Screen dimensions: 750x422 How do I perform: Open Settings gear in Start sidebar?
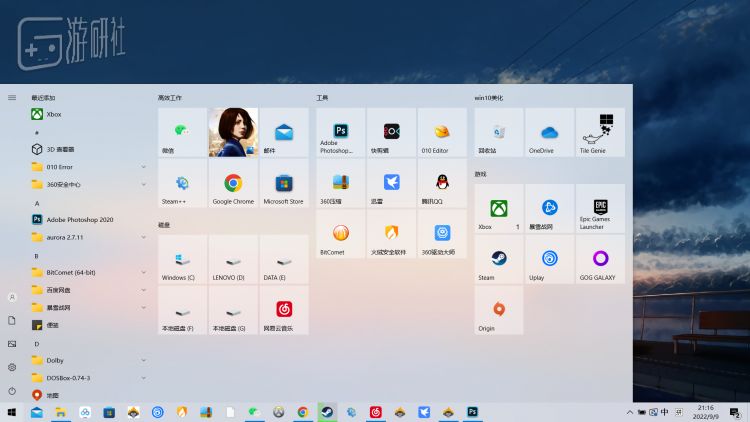(x=12, y=367)
